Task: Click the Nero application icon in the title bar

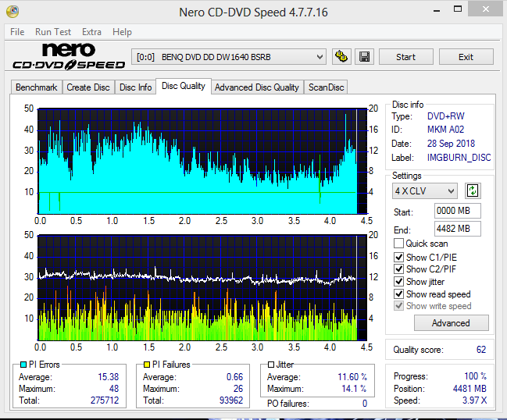Action: [x=12, y=12]
